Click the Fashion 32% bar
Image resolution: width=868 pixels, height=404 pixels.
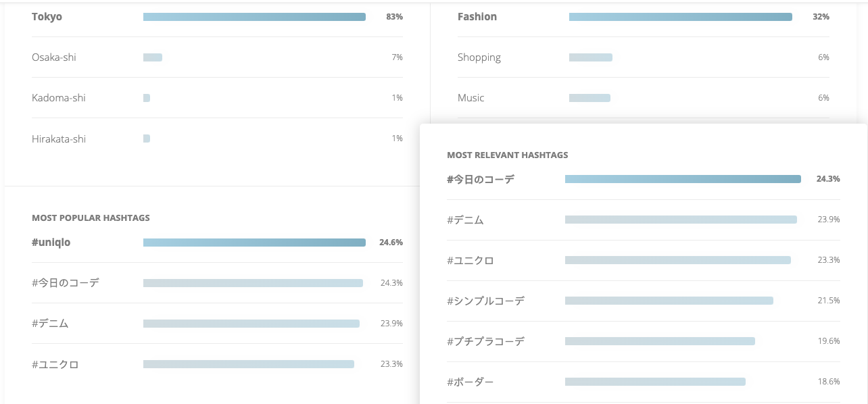tap(680, 17)
